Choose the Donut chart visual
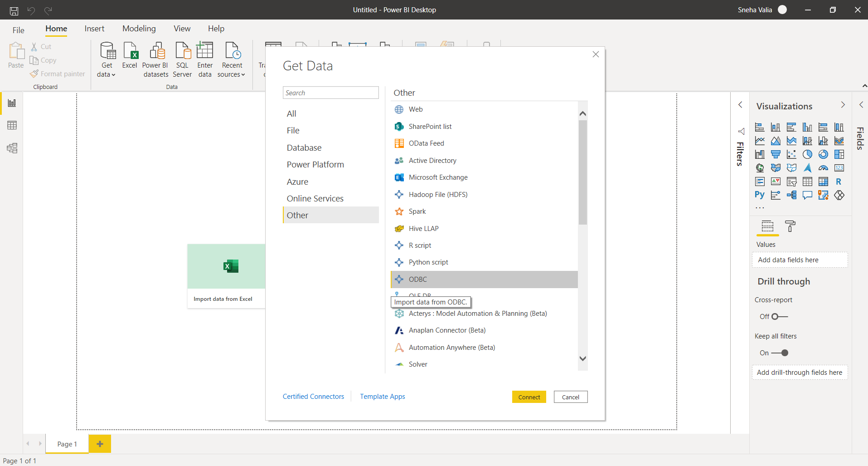The width and height of the screenshot is (868, 466). coord(823,154)
